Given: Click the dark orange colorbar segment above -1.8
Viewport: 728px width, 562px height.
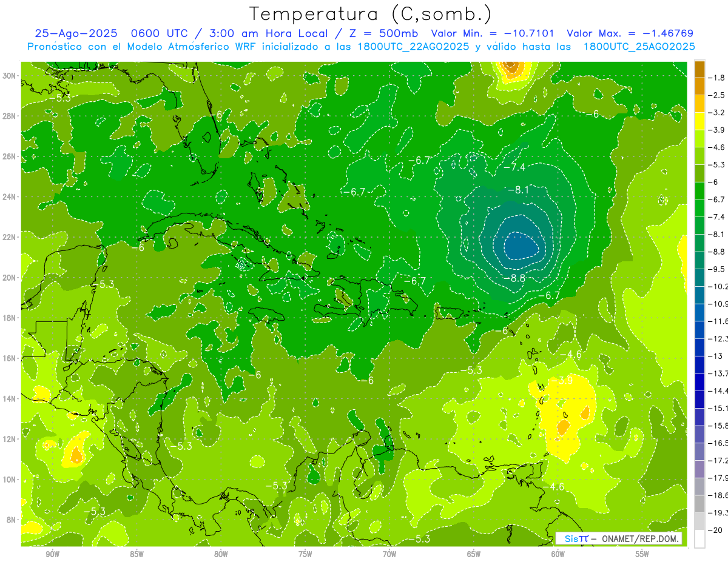Looking at the screenshot, I should point(699,69).
